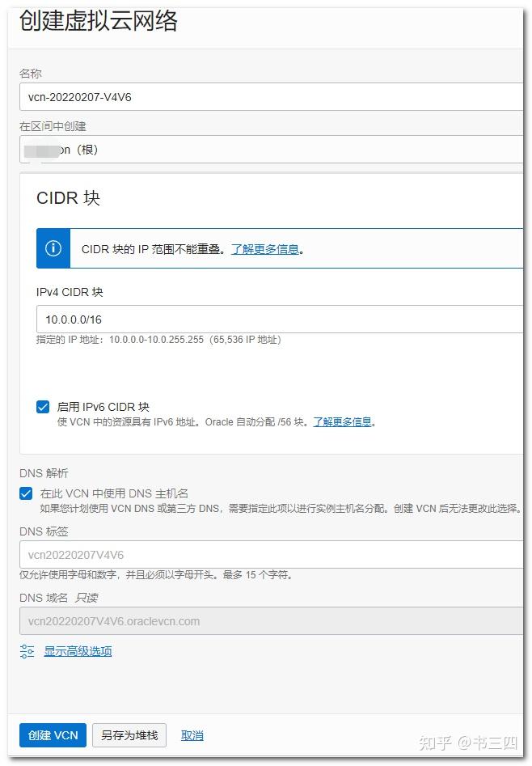The height and width of the screenshot is (766, 532).
Task: Open 了解更多信息 link under IPv6 option
Action: click(x=343, y=421)
